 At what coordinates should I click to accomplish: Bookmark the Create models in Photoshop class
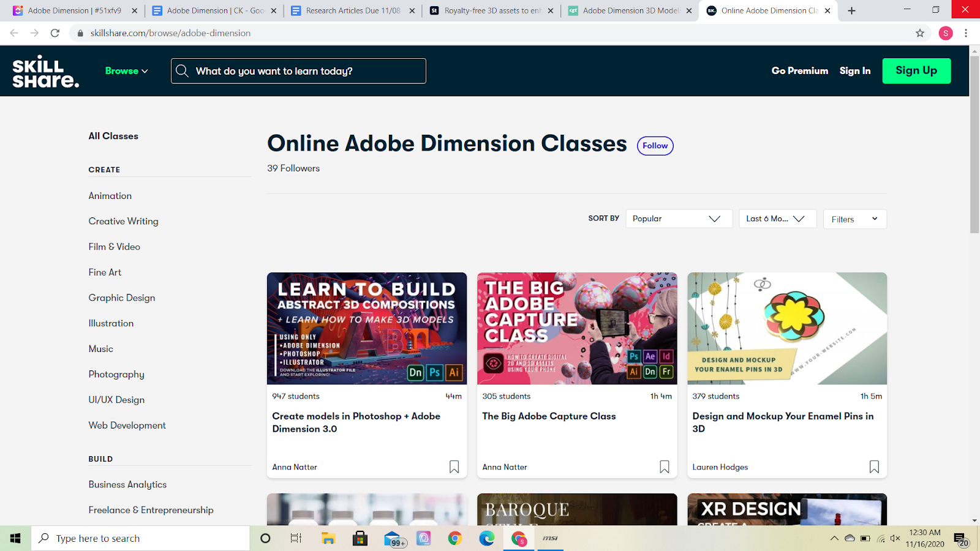(x=454, y=467)
